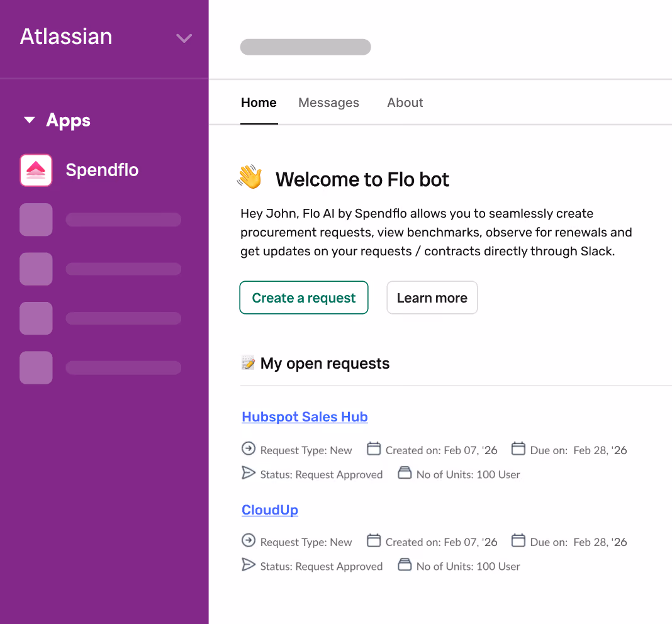The height and width of the screenshot is (624, 672).
Task: Click Created on calendar icon under CloudUp
Action: 374,540
